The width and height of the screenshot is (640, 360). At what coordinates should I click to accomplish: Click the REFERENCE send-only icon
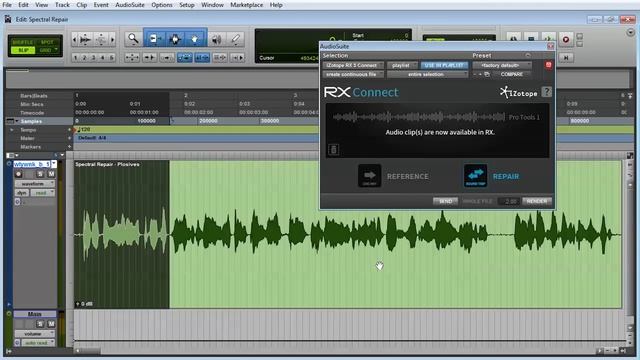369,176
